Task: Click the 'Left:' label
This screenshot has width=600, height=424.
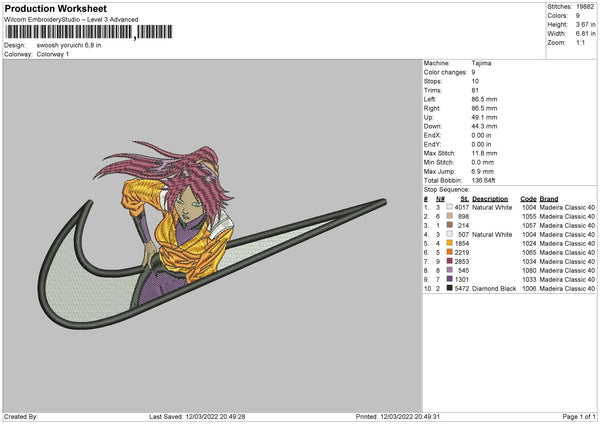Action: click(429, 99)
